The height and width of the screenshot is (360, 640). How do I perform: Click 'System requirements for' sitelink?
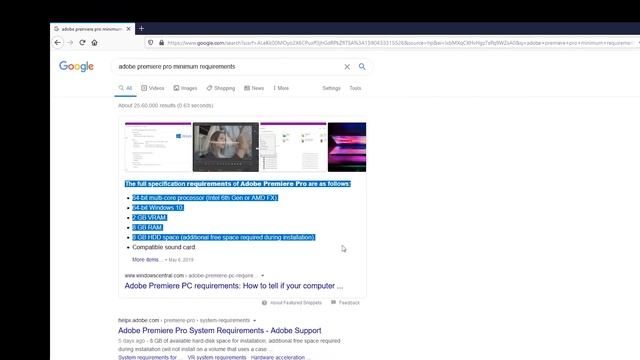[x=150, y=358]
